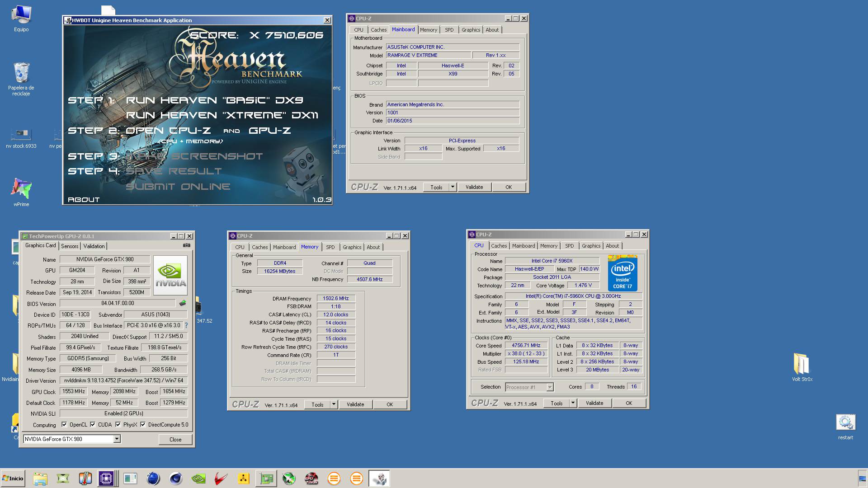Open the Papelera de reciclaje icon
This screenshot has width=868, height=488.
pos(21,79)
